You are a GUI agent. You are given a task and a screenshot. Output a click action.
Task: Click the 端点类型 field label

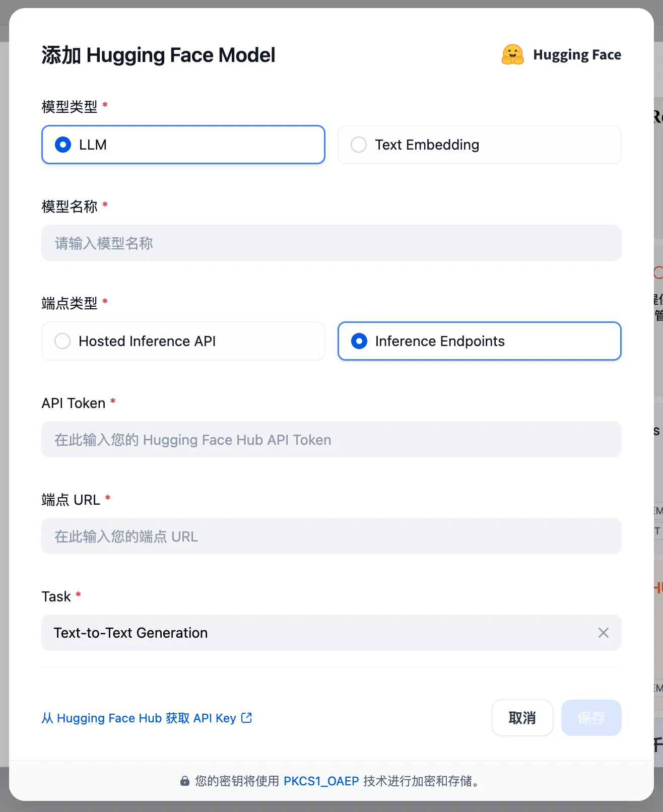[x=70, y=303]
